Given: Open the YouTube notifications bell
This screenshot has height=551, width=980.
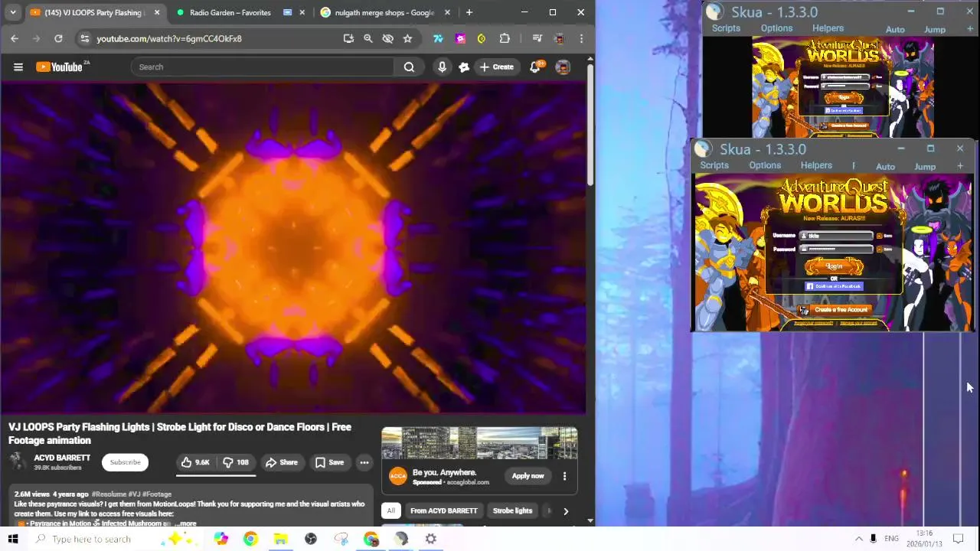Looking at the screenshot, I should click(535, 67).
